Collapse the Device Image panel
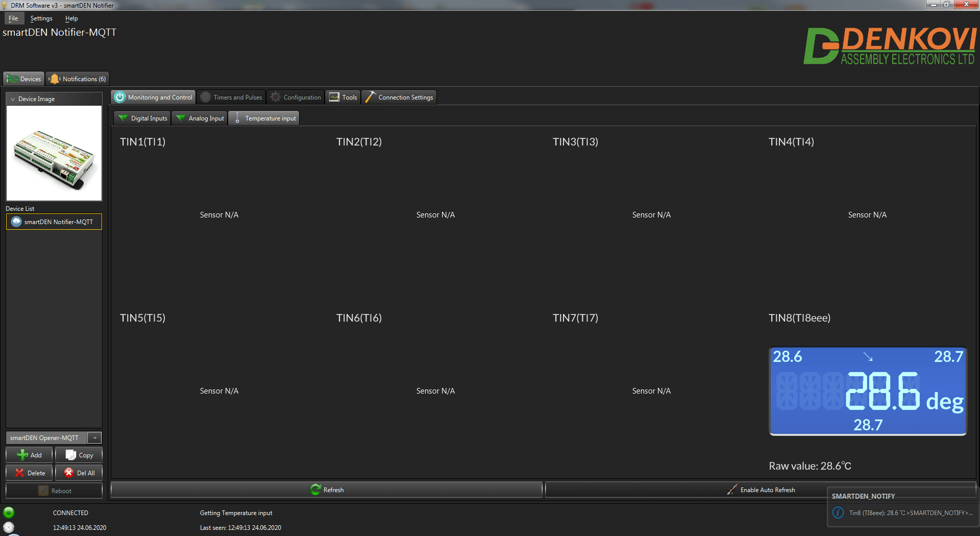 13,99
